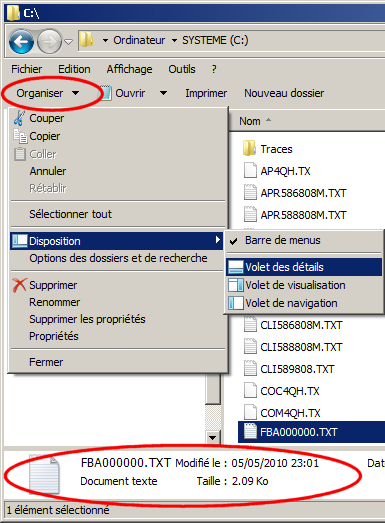This screenshot has height=523, width=385.
Task: Choose Supprimer les propriétés
Action: [87, 319]
